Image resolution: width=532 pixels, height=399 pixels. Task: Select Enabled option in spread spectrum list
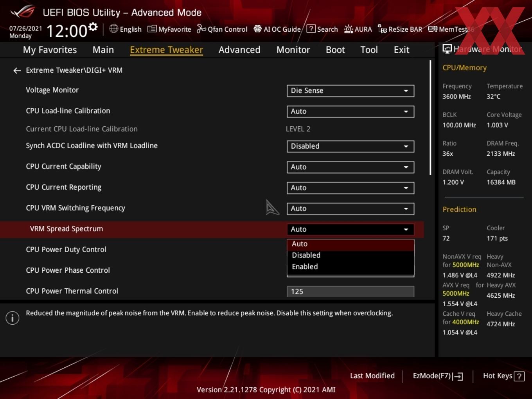coord(350,267)
